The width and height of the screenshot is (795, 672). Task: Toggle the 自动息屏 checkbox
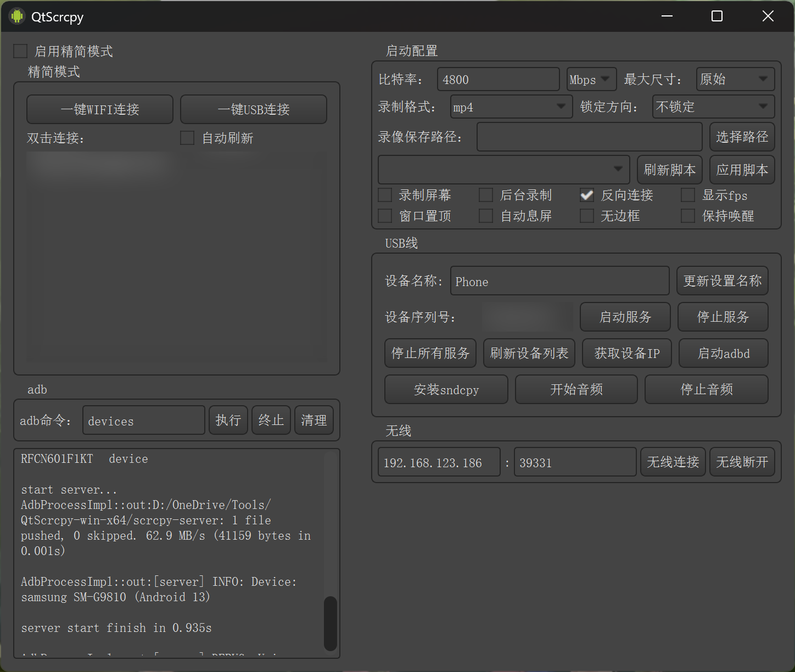pos(486,216)
